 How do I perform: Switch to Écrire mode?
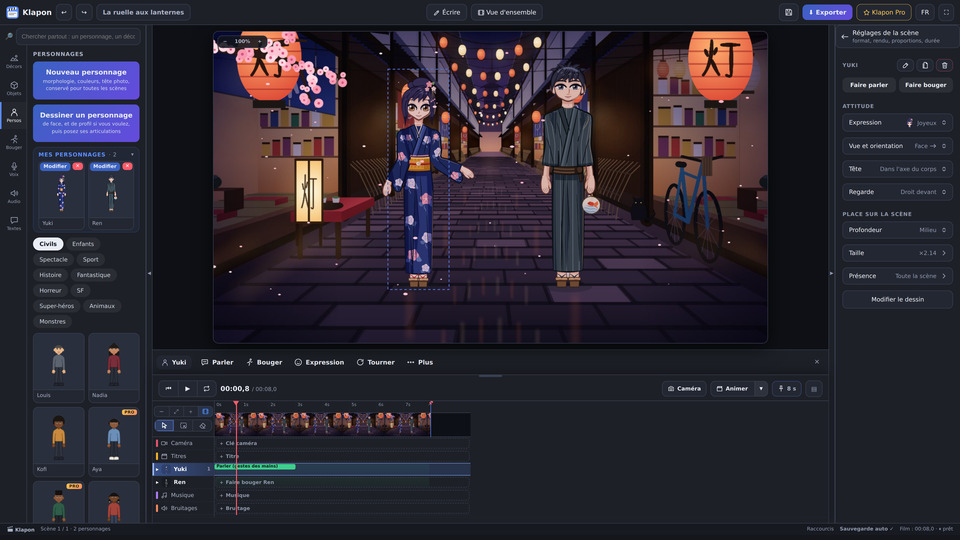pyautogui.click(x=447, y=12)
